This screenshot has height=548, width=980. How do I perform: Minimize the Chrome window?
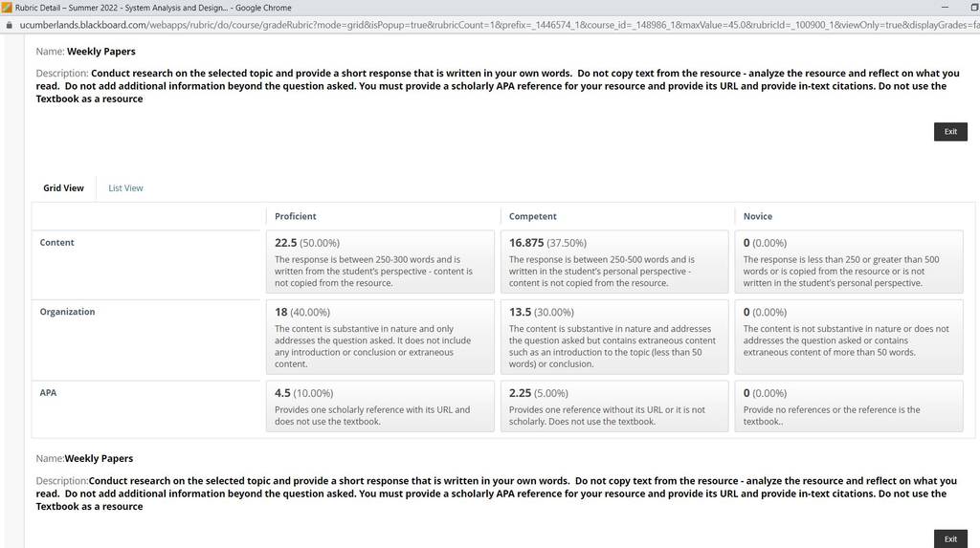click(945, 7)
